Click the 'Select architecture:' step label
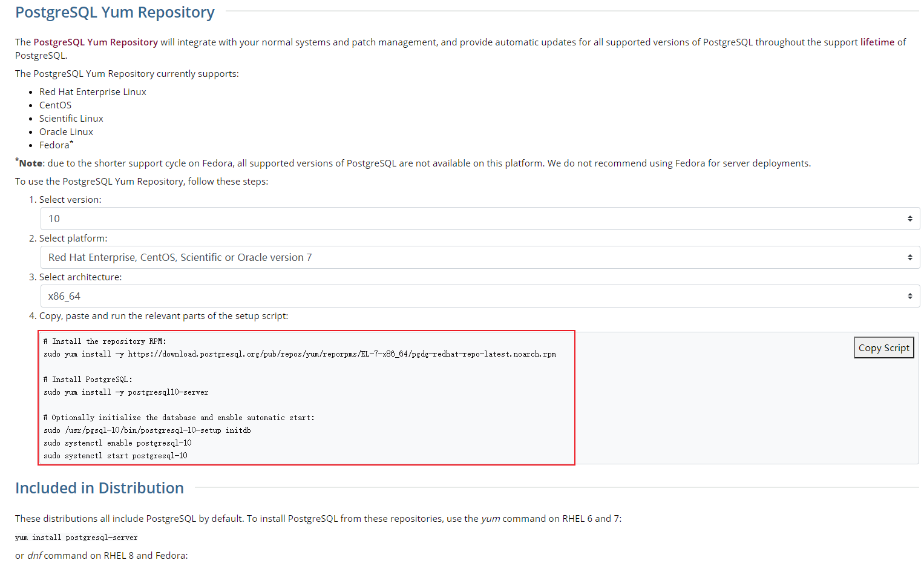This screenshot has height=563, width=924. 80,277
